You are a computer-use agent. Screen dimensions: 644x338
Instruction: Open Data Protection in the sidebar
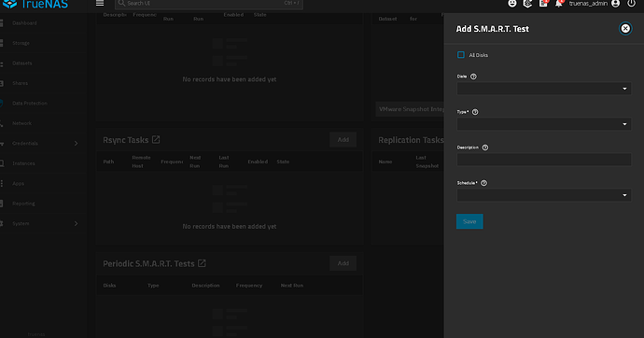(30, 103)
